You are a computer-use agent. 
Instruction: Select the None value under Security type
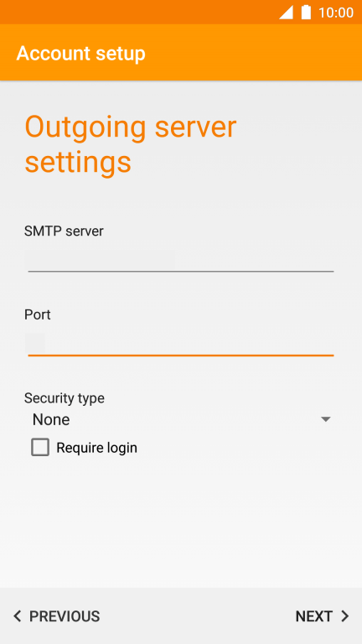pos(51,419)
